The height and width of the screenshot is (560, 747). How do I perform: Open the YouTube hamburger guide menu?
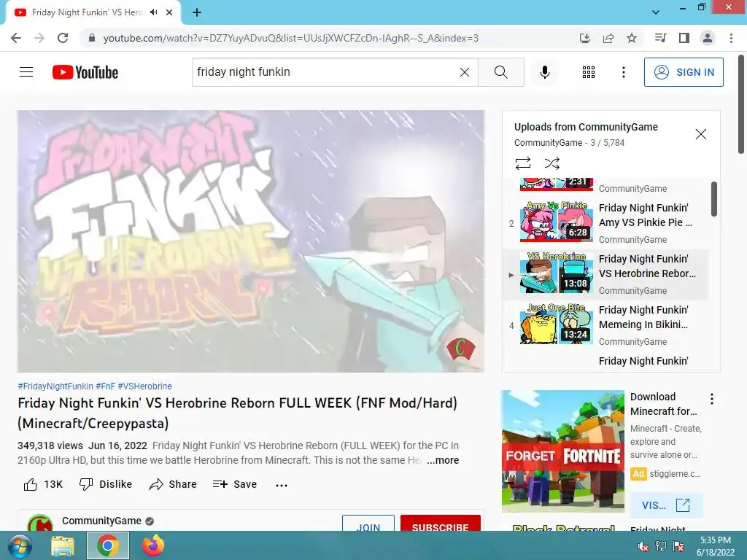26,72
